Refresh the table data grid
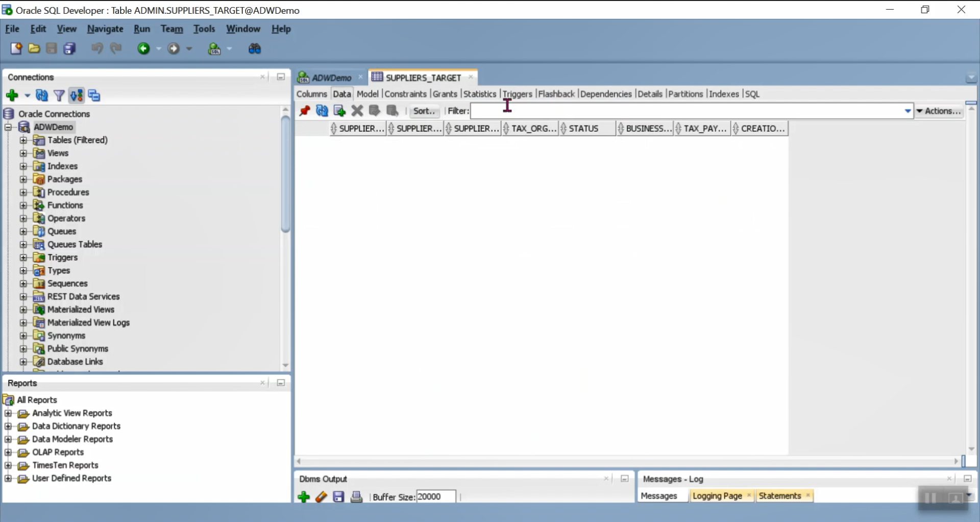 pyautogui.click(x=322, y=111)
